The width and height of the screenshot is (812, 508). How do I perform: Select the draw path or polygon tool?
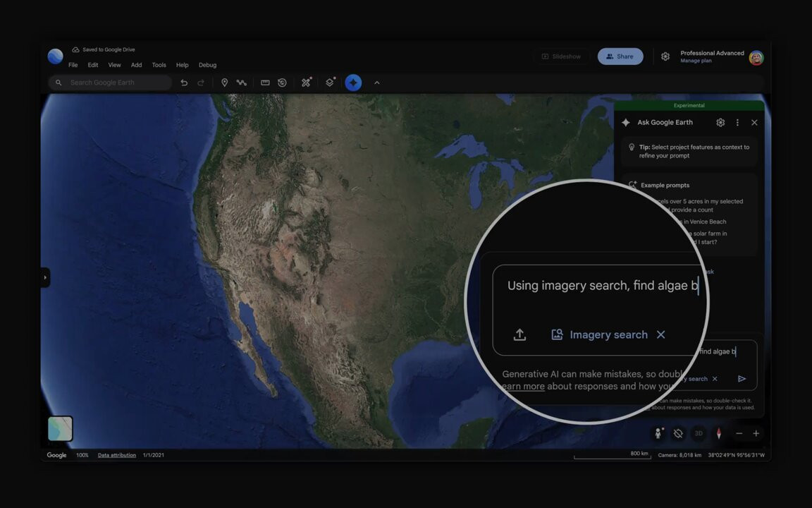click(x=241, y=83)
